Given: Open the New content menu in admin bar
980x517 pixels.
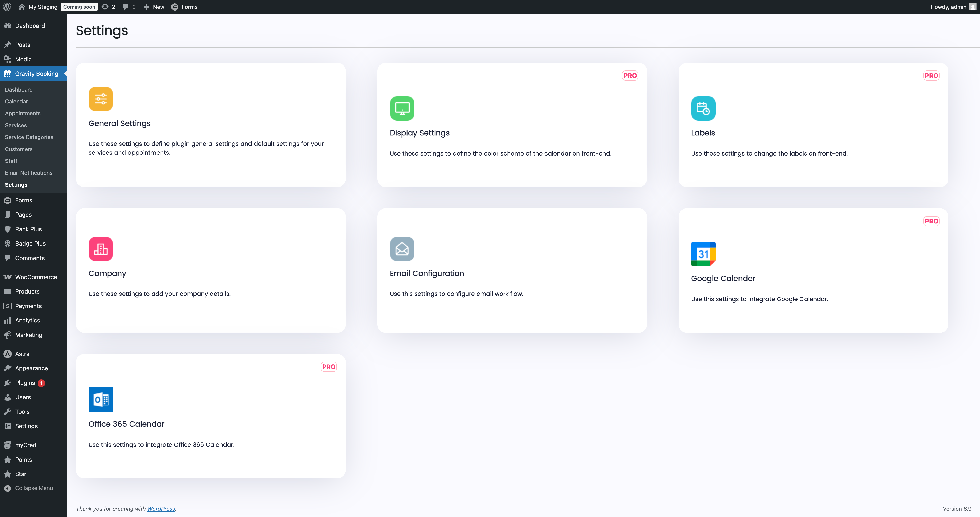Looking at the screenshot, I should tap(154, 7).
